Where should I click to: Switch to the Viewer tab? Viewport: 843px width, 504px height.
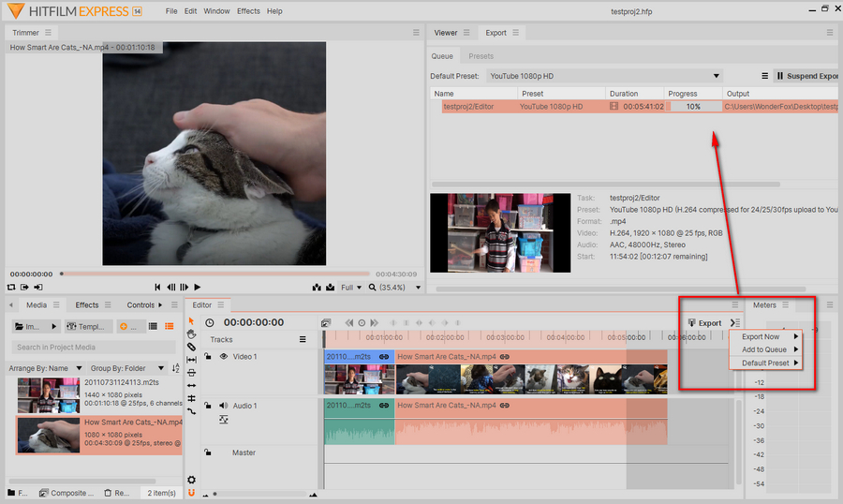click(x=446, y=33)
